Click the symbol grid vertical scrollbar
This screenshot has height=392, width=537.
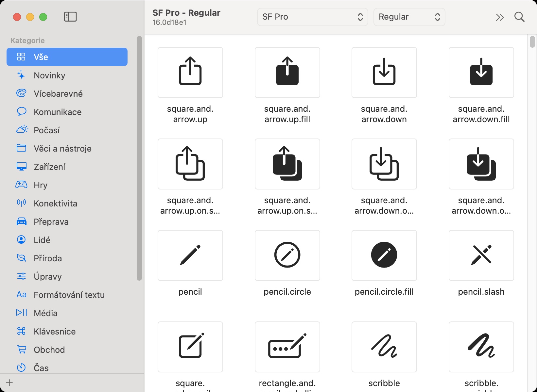[x=532, y=42]
